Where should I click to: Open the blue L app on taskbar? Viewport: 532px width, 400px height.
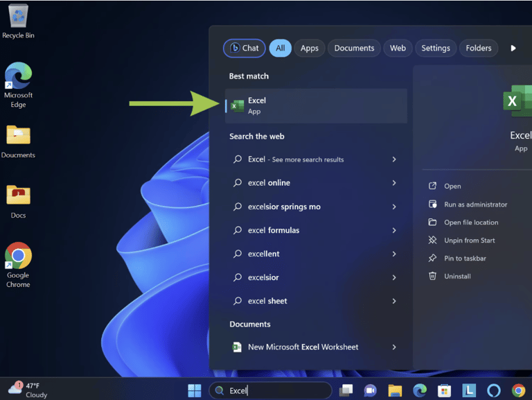[x=469, y=390]
